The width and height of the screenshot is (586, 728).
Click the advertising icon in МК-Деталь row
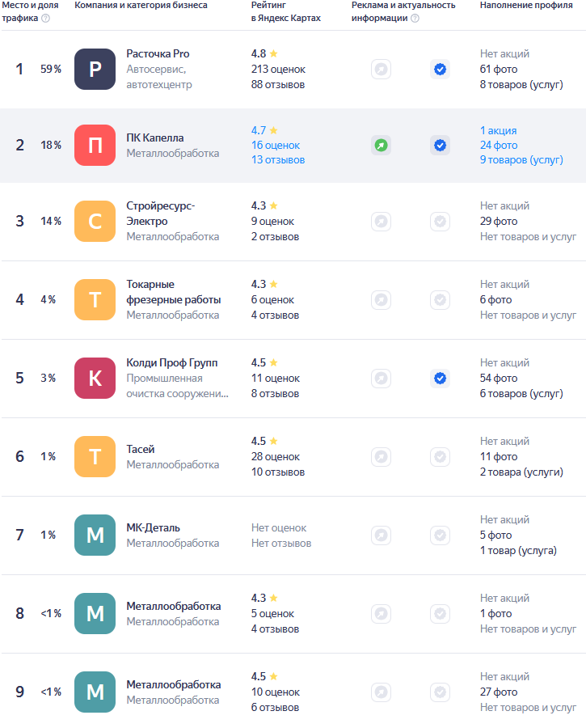(381, 535)
